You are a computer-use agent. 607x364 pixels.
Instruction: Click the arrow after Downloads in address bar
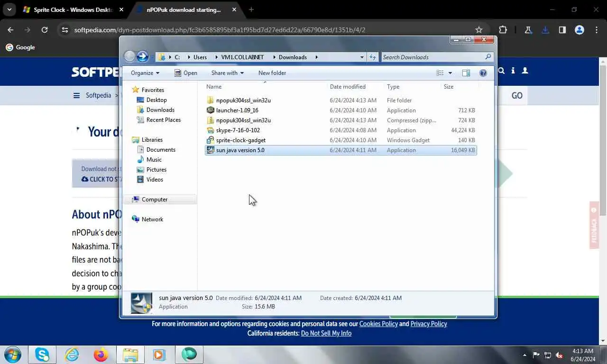(316, 57)
